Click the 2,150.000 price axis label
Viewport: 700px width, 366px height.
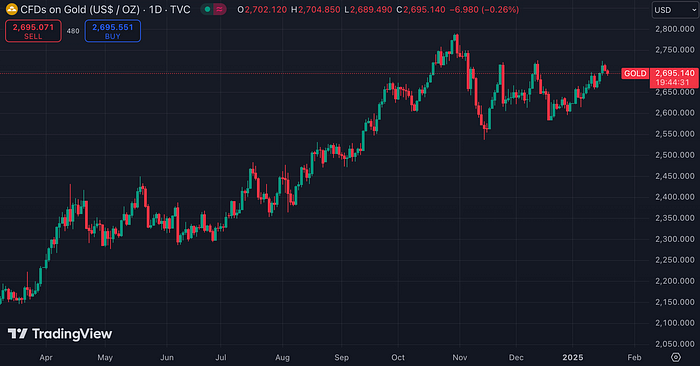675,302
